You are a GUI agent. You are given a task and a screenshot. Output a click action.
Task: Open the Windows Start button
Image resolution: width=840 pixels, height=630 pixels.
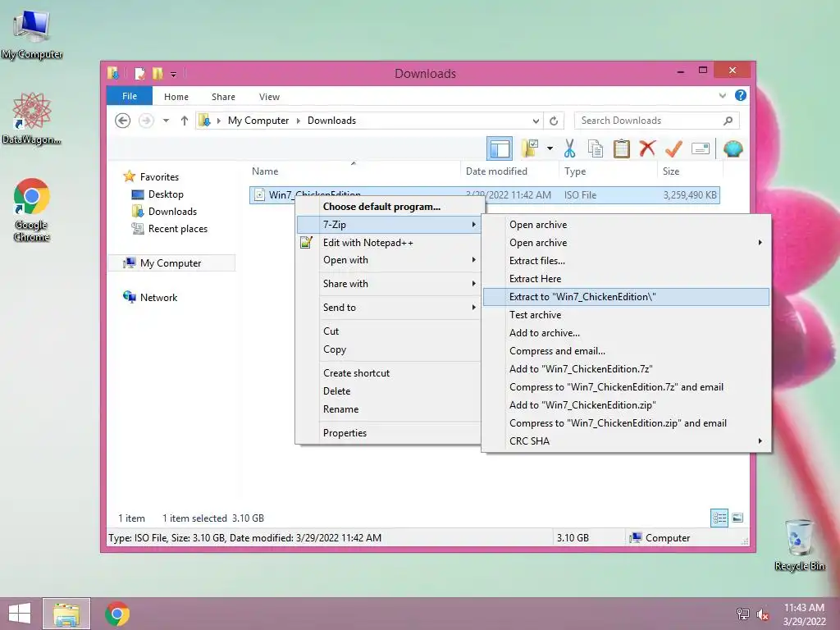click(20, 614)
